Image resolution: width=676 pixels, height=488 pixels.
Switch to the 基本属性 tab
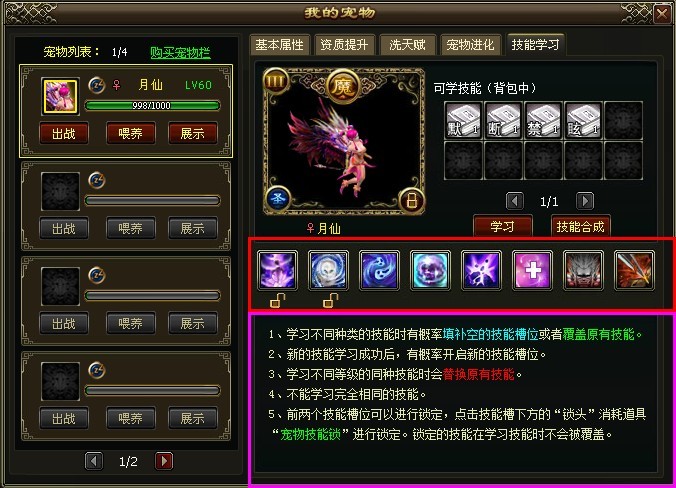point(279,45)
